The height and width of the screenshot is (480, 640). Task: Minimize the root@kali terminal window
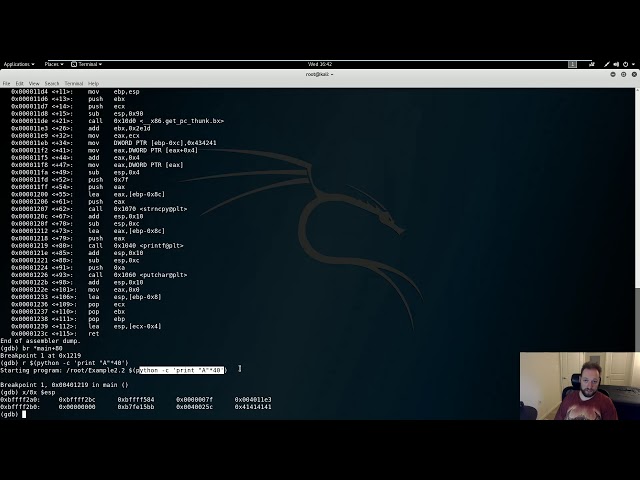613,74
